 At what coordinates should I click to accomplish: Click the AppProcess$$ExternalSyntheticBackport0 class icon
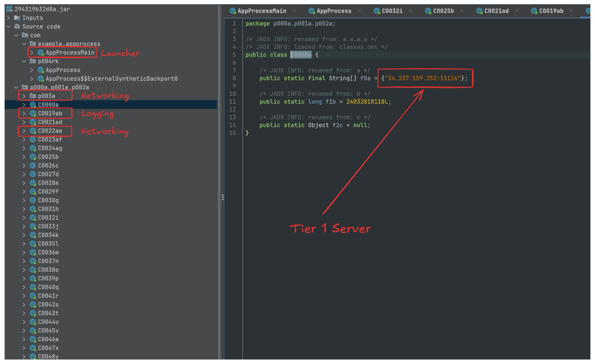point(41,79)
